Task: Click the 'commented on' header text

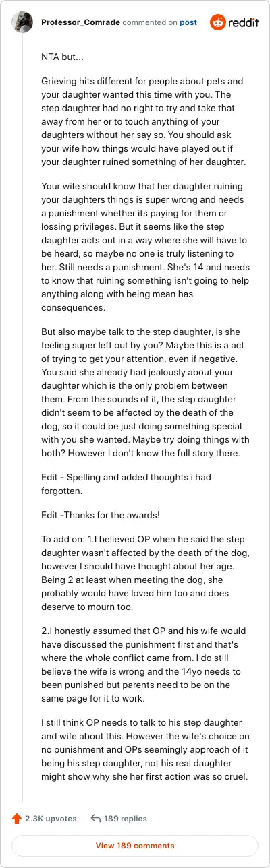Action: click(x=151, y=22)
